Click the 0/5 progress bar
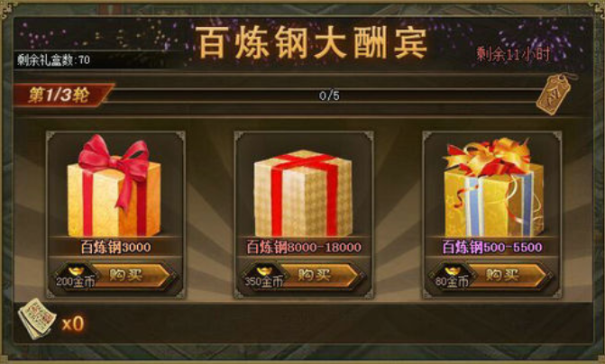The height and width of the screenshot is (364, 605). (329, 96)
